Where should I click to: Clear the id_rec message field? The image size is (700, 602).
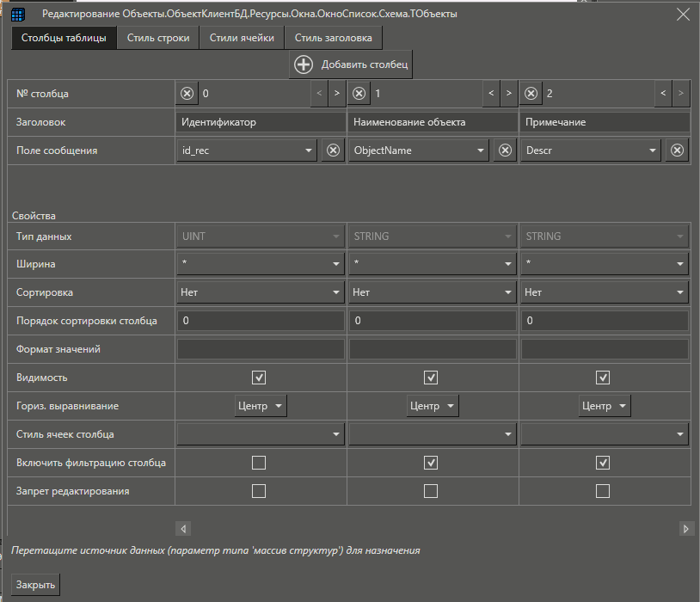(333, 150)
